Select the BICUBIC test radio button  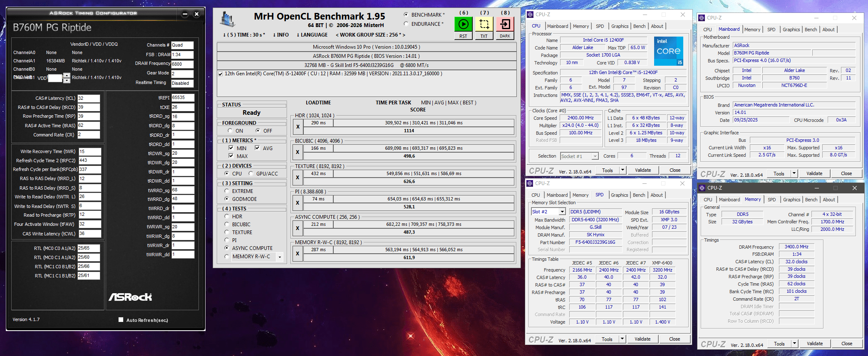pyautogui.click(x=227, y=224)
